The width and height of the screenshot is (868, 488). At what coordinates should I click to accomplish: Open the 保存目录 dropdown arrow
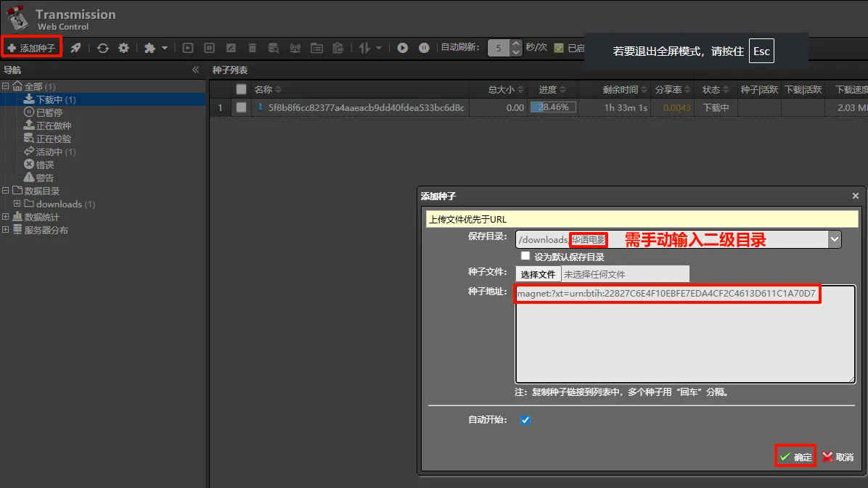[834, 239]
